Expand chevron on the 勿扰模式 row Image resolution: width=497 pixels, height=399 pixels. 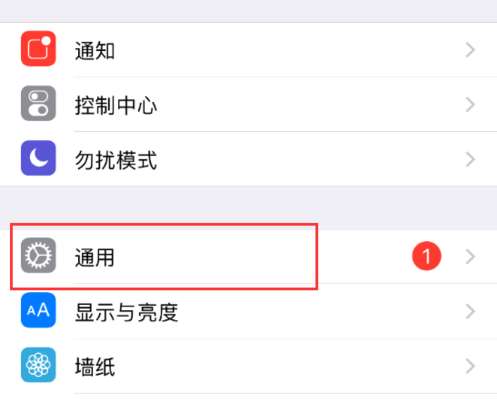470,159
